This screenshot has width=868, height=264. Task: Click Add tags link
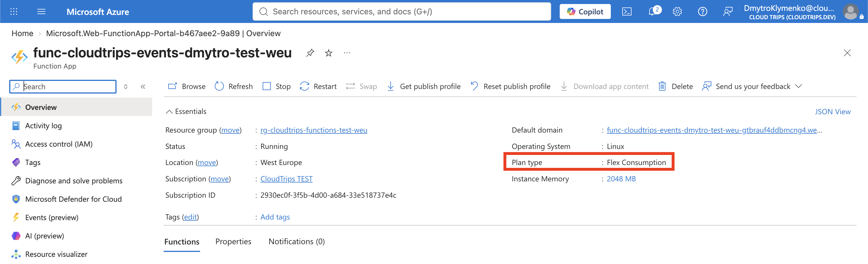coord(275,217)
